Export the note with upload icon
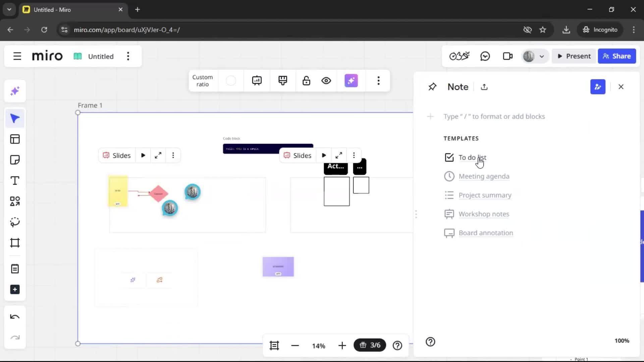This screenshot has height=362, width=644. [484, 87]
